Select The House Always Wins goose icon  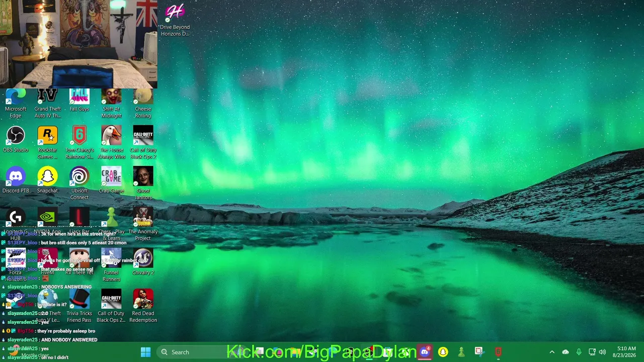[111, 143]
